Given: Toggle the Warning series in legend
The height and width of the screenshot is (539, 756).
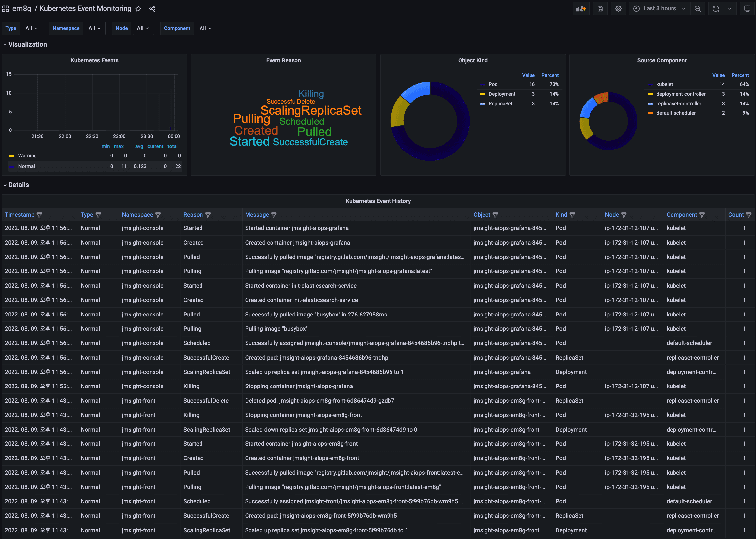Looking at the screenshot, I should tap(27, 156).
